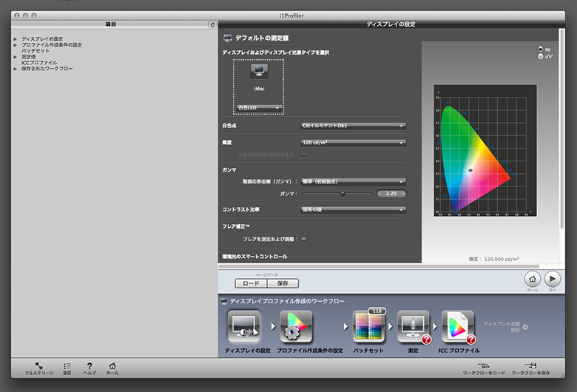Click the ガンマ slider handle
The width and height of the screenshot is (577, 392).
pyautogui.click(x=342, y=194)
